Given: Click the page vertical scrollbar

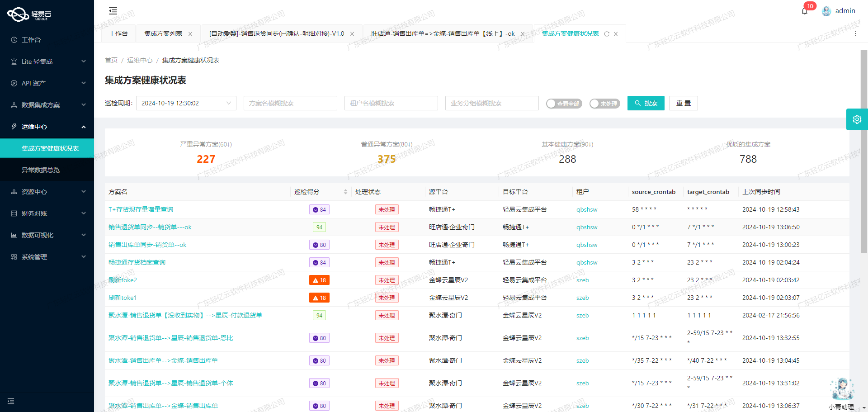Looking at the screenshot, I should 864,152.
